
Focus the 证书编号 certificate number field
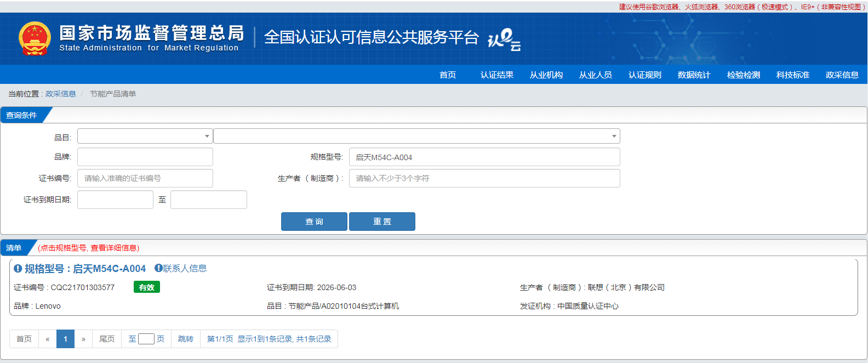(x=145, y=178)
